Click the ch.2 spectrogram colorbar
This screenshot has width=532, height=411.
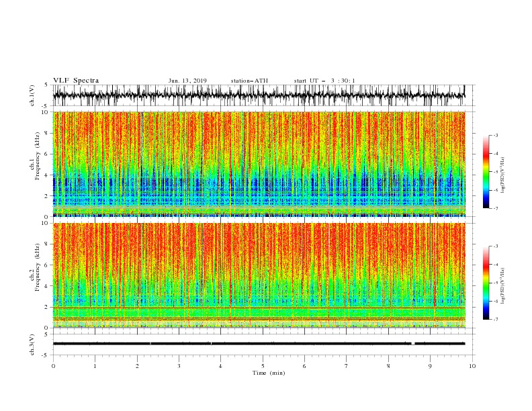(x=486, y=283)
